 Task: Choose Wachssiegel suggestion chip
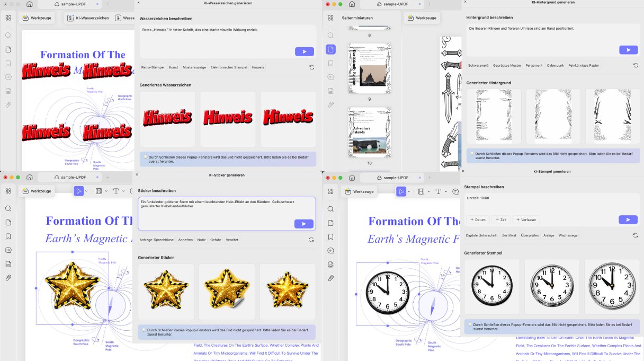pos(568,235)
